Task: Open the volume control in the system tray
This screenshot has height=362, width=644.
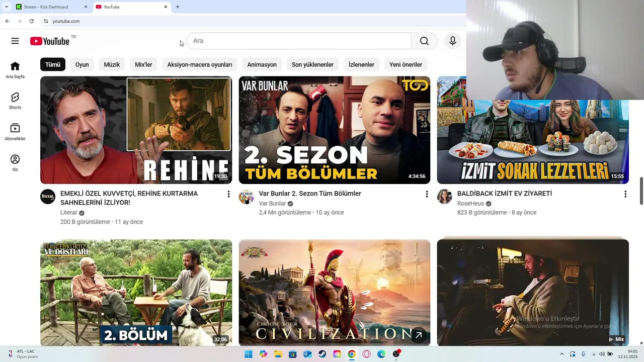Action: (602, 354)
